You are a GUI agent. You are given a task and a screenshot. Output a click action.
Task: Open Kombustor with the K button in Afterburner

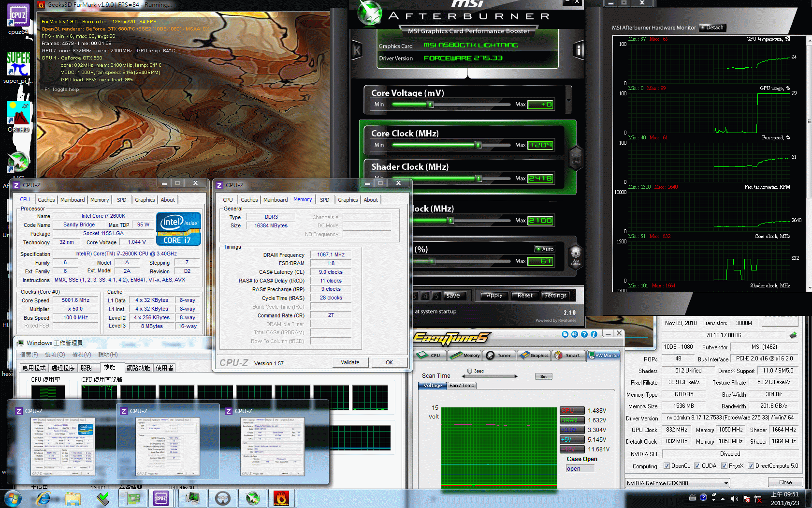[357, 50]
